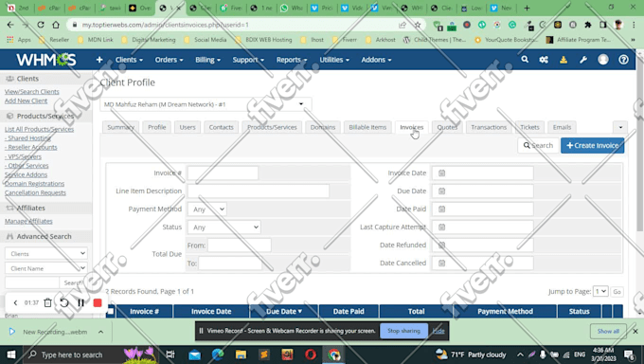The width and height of the screenshot is (644, 364).
Task: Expand the client selector dropdown
Action: click(206, 104)
